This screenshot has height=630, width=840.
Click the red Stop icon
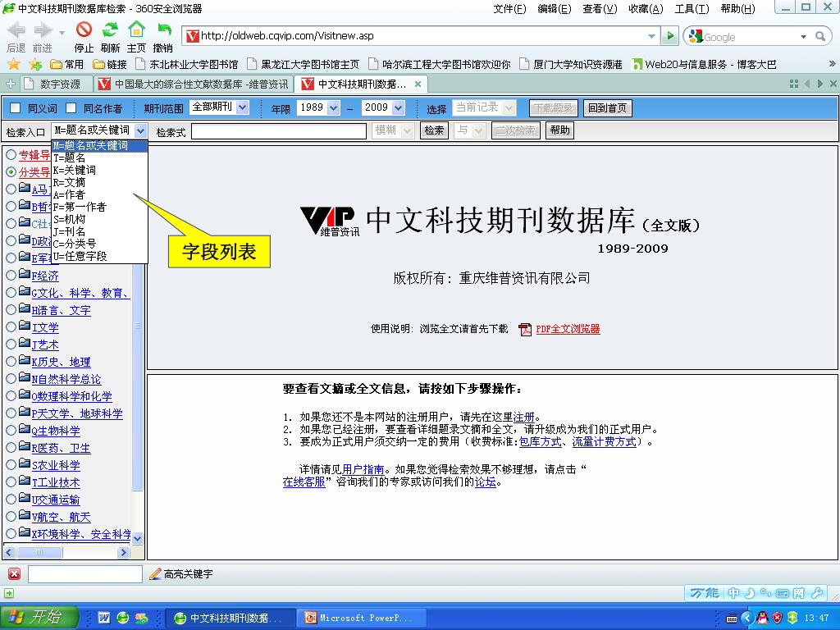pos(84,30)
